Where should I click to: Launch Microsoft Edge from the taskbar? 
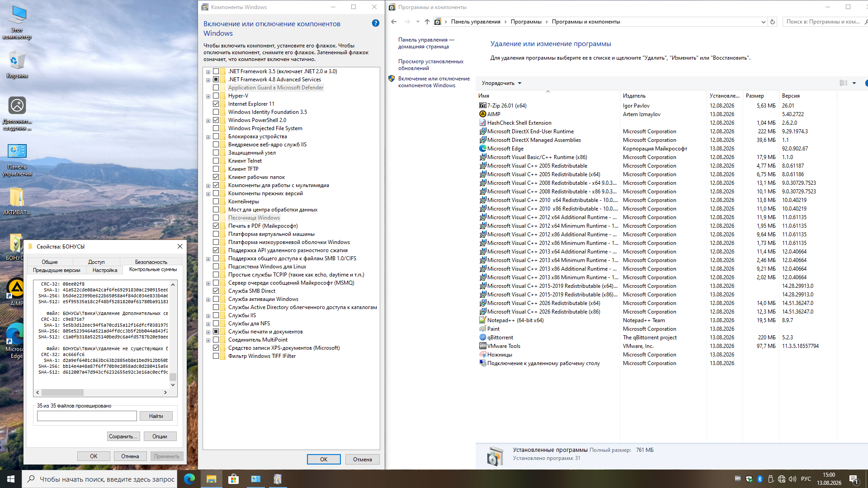(x=189, y=479)
